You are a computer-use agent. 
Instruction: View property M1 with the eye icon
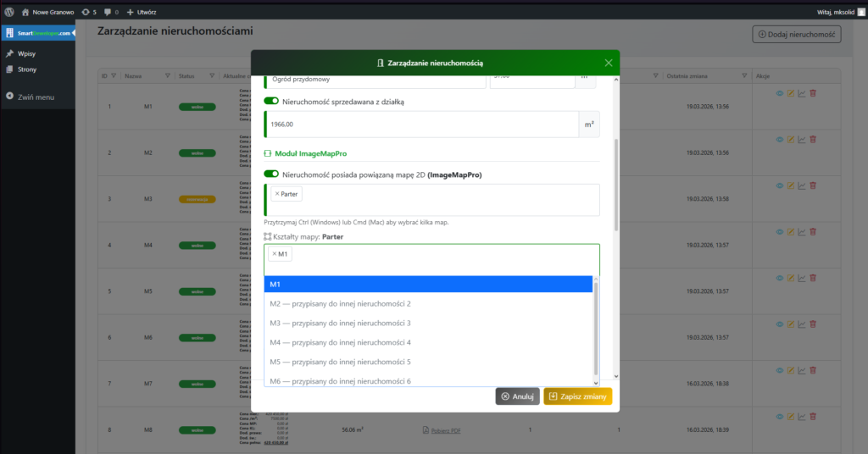pyautogui.click(x=780, y=93)
